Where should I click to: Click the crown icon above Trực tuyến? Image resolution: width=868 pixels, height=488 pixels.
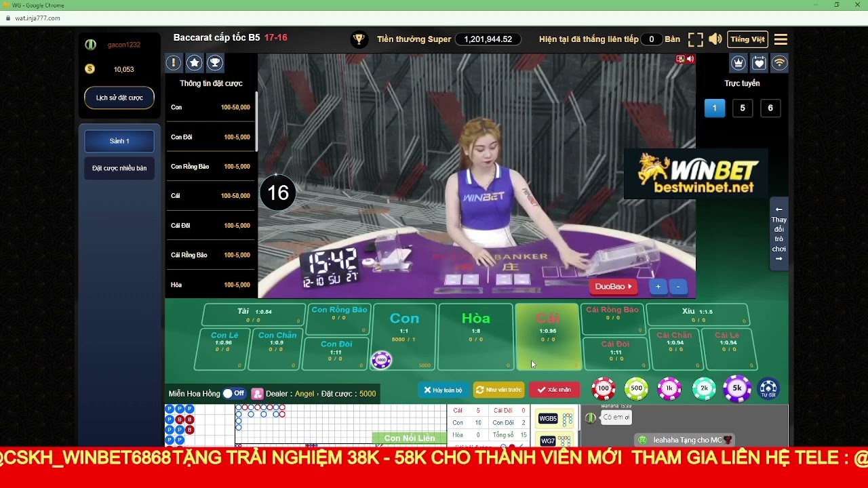click(x=738, y=63)
